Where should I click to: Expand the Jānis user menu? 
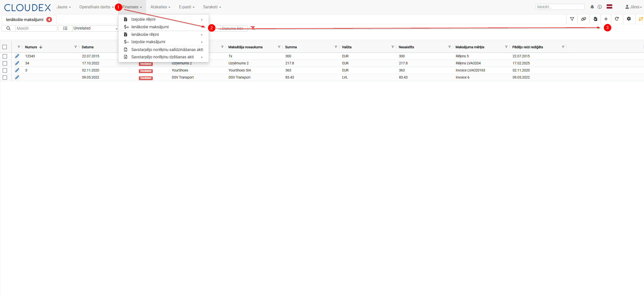click(x=634, y=7)
